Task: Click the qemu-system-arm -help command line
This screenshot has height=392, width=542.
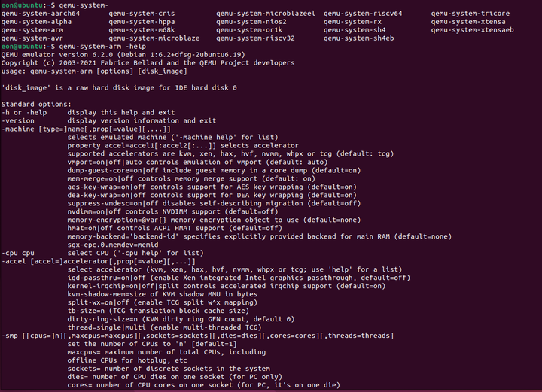Action: pos(102,47)
